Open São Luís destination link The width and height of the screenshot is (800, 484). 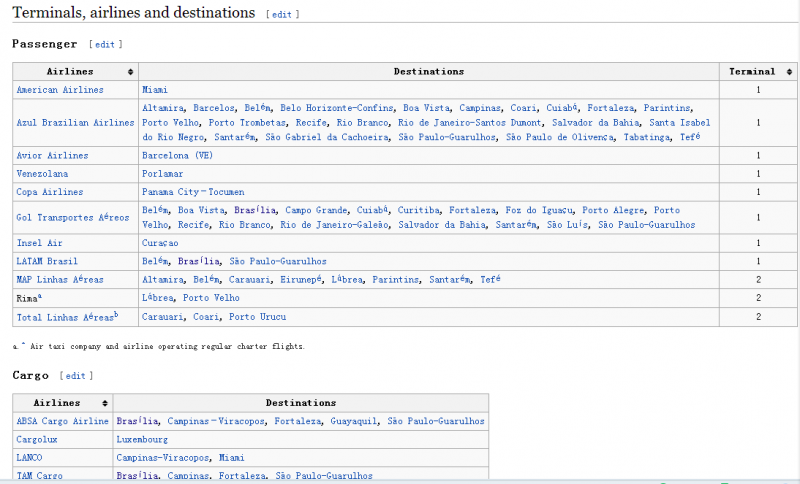coord(567,225)
